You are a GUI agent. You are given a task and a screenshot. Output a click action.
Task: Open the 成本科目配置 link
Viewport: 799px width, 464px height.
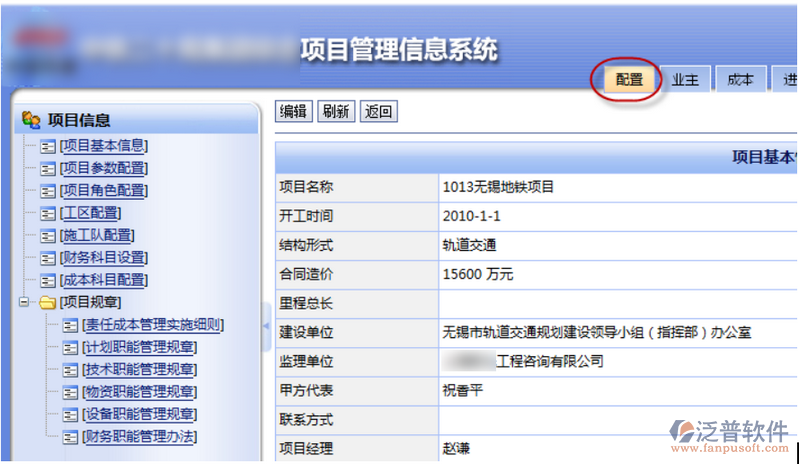tap(104, 280)
